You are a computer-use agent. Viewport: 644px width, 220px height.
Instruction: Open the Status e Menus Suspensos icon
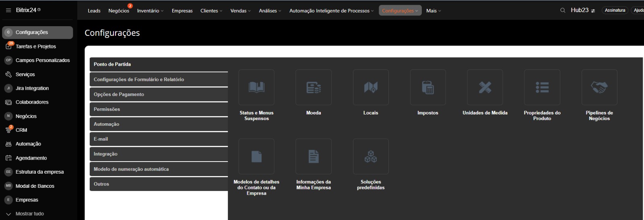(x=256, y=87)
